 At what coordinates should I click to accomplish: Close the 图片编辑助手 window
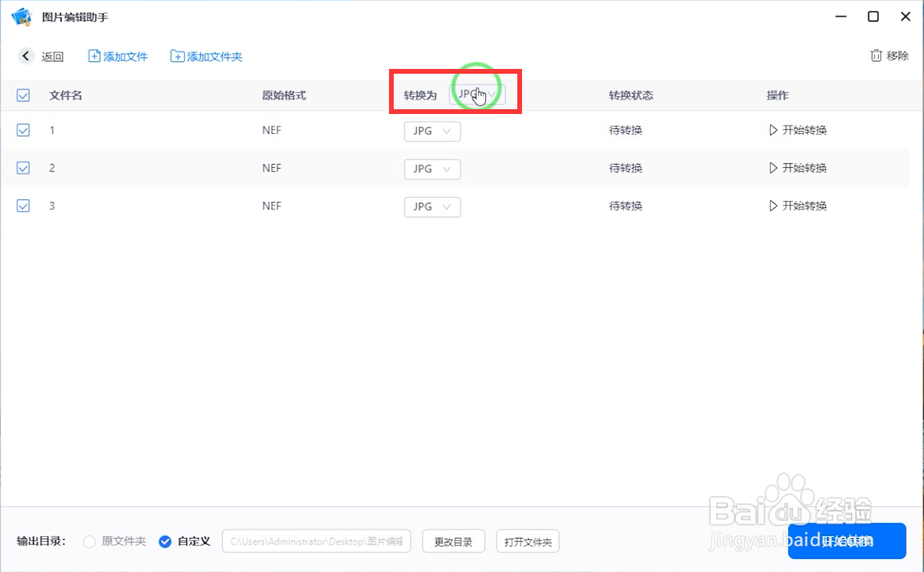coord(906,17)
